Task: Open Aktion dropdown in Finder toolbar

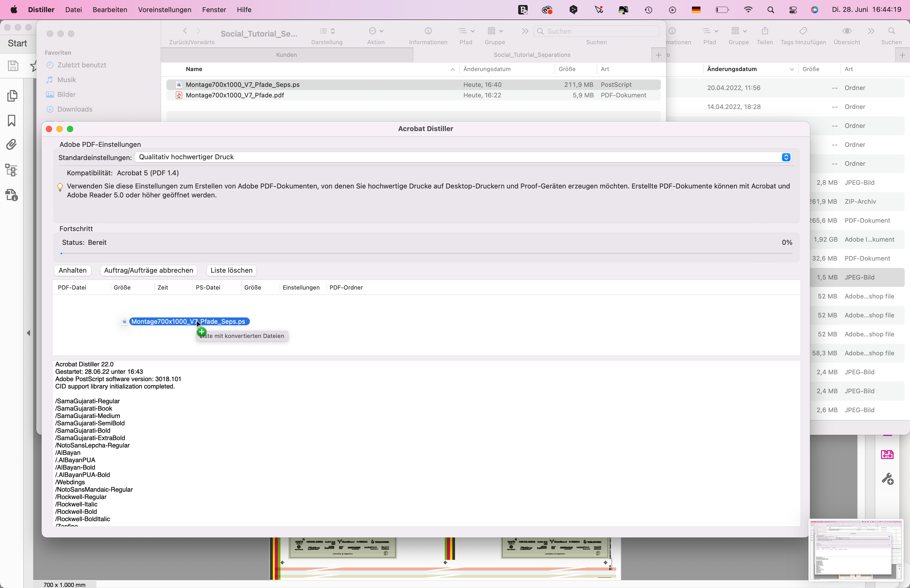Action: tap(376, 31)
